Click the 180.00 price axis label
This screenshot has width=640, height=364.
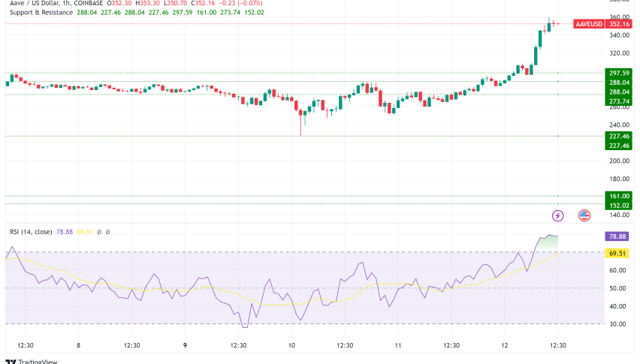(619, 179)
